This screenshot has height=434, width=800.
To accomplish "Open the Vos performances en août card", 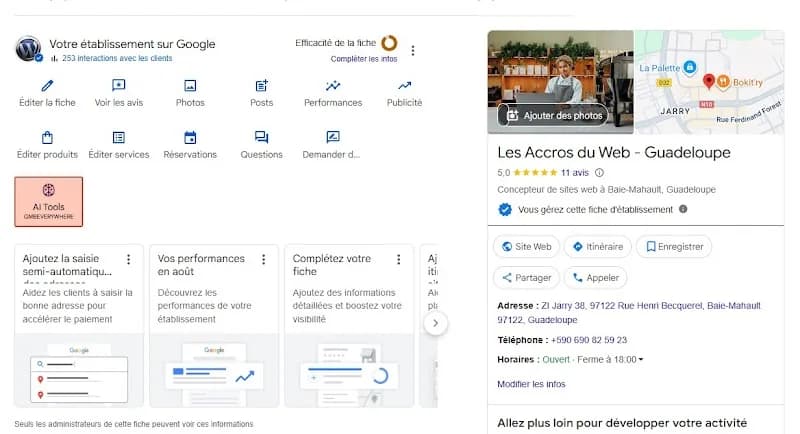I will tap(214, 326).
